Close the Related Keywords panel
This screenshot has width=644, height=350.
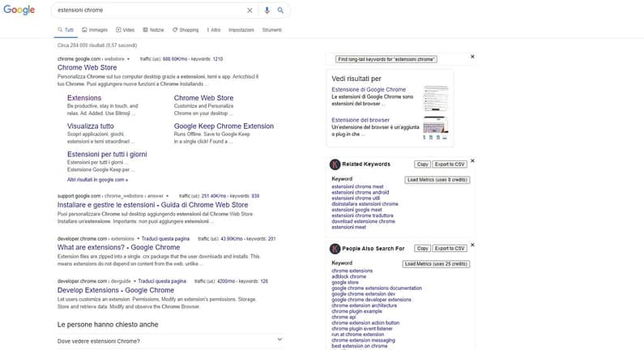tap(472, 160)
